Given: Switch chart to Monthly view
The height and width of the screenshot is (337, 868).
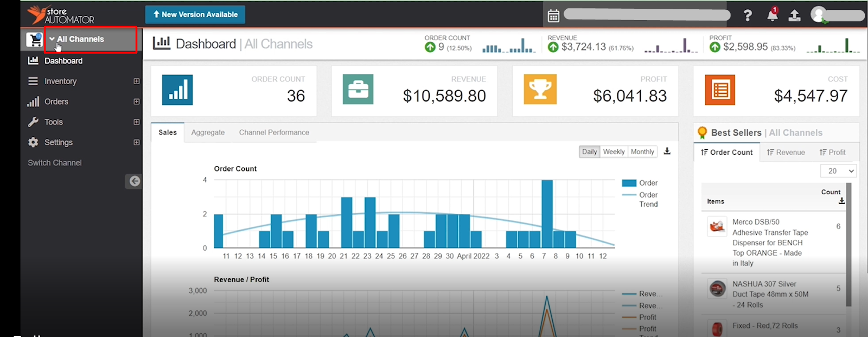Looking at the screenshot, I should 642,152.
